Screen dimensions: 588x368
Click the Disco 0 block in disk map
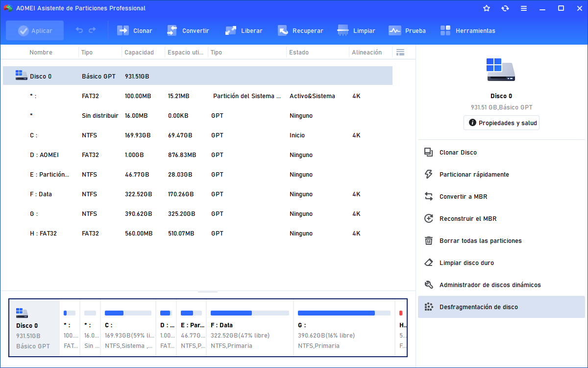[35, 327]
